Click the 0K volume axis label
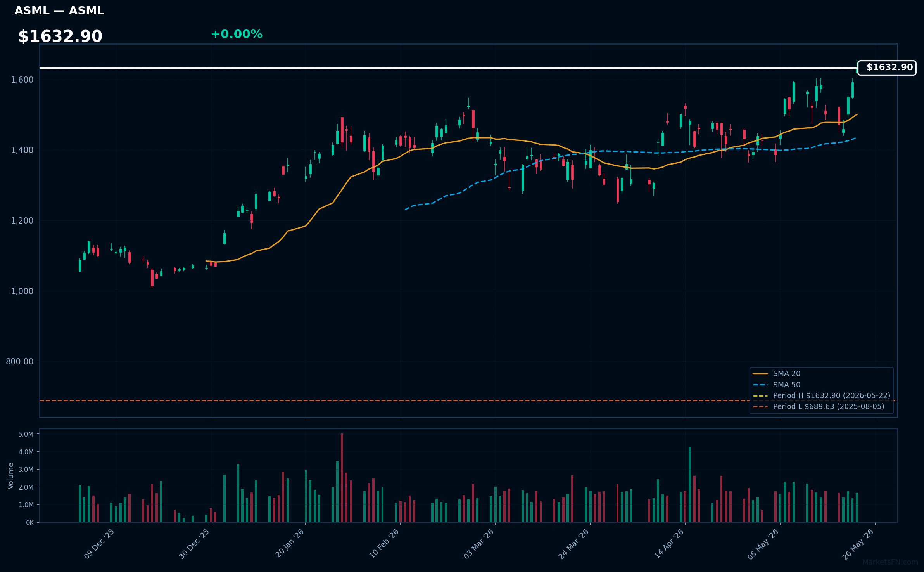The width and height of the screenshot is (924, 572). [30, 523]
